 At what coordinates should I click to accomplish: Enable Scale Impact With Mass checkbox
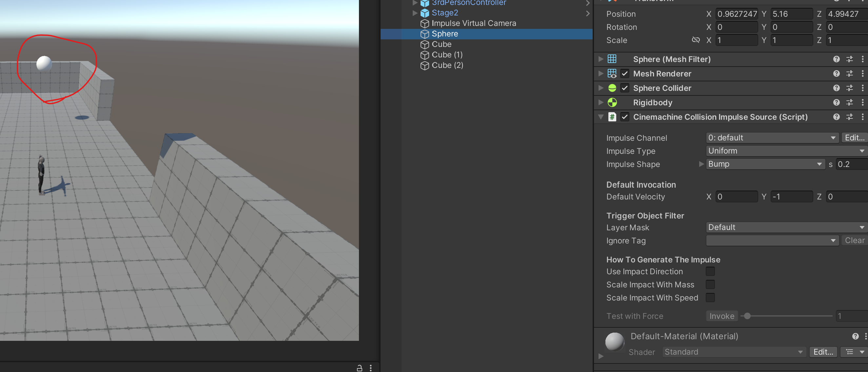click(710, 285)
